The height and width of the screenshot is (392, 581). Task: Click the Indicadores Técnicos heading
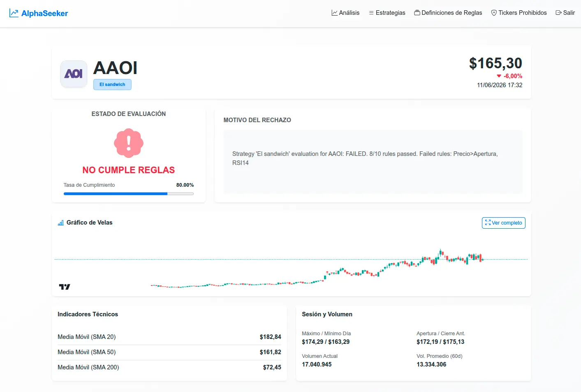pos(88,314)
